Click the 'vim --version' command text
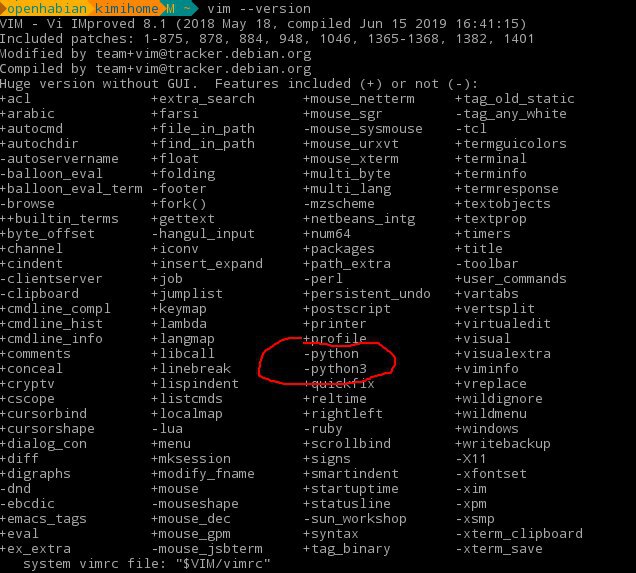Screen dimensions: 636x573 click(259, 9)
